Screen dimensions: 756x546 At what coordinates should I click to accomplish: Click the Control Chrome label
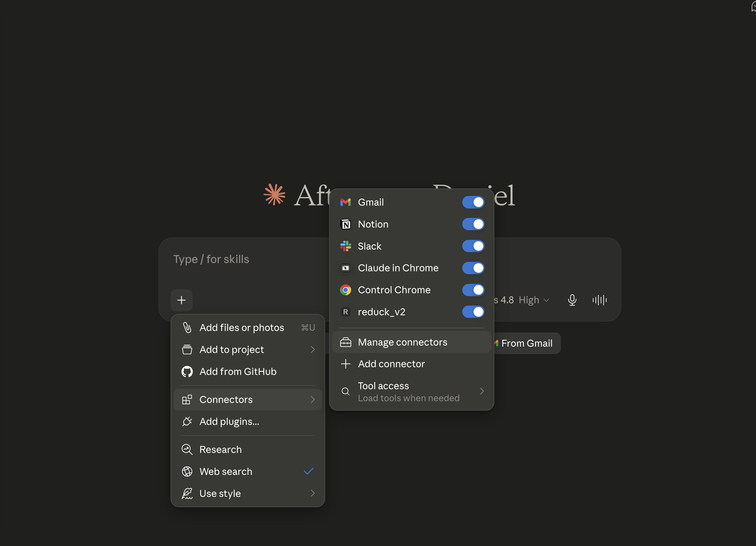pos(394,290)
